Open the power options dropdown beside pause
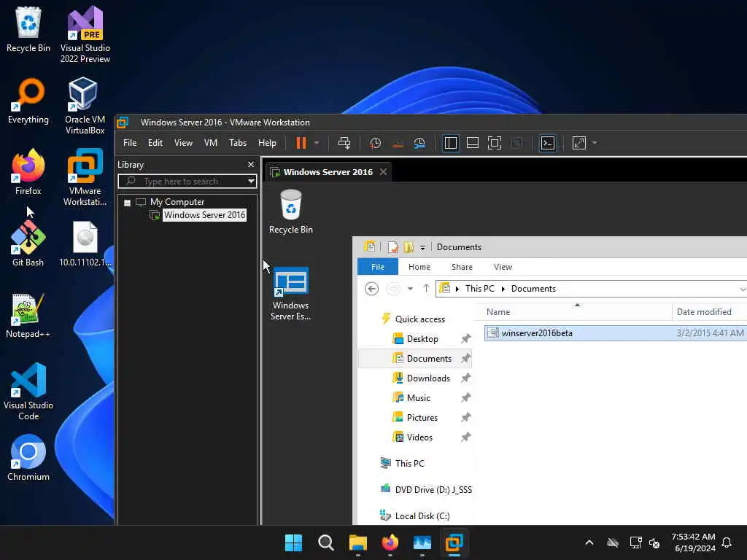The height and width of the screenshot is (560, 747). 317,143
